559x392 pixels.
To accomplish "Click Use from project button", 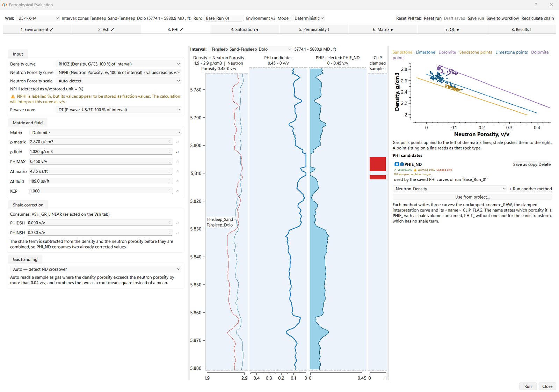I will coord(472,197).
